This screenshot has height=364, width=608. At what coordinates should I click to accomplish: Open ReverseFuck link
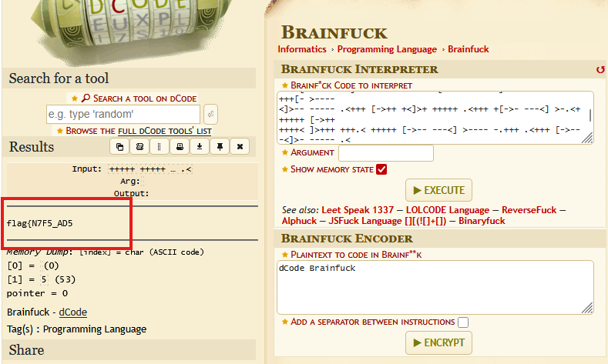pyautogui.click(x=529, y=210)
